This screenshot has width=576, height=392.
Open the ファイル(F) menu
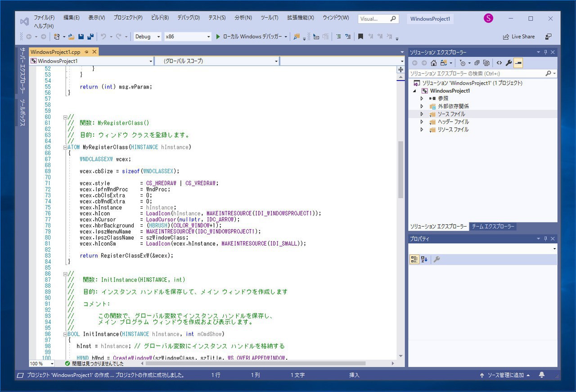click(44, 18)
